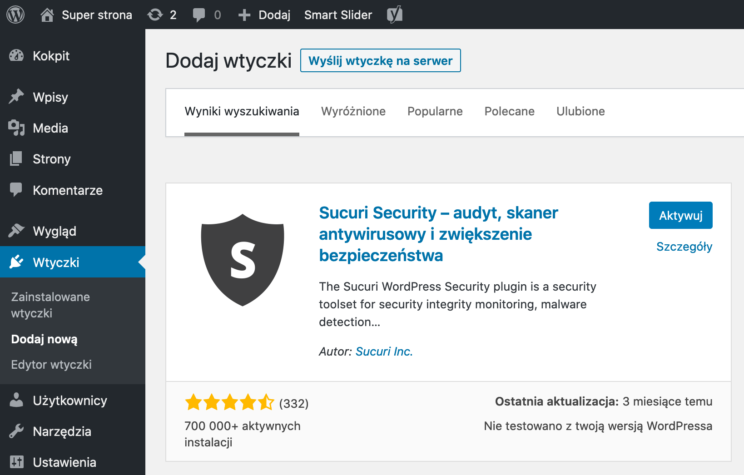Click the Narzędzia wrench icon
This screenshot has width=744, height=475.
point(16,431)
